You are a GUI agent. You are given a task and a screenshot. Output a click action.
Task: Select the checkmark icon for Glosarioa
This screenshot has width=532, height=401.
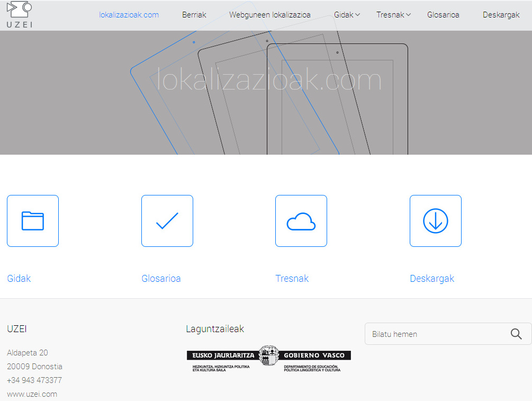[167, 221]
